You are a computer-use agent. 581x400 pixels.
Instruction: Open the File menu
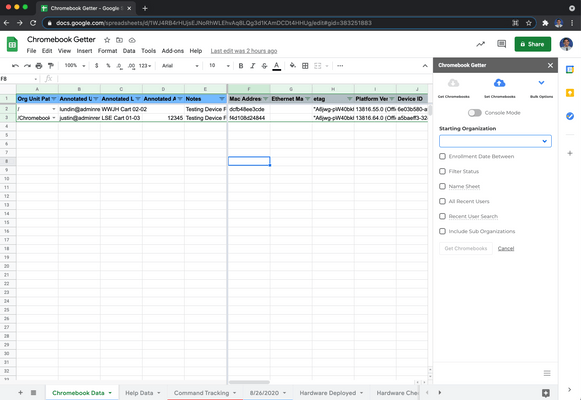tap(31, 51)
